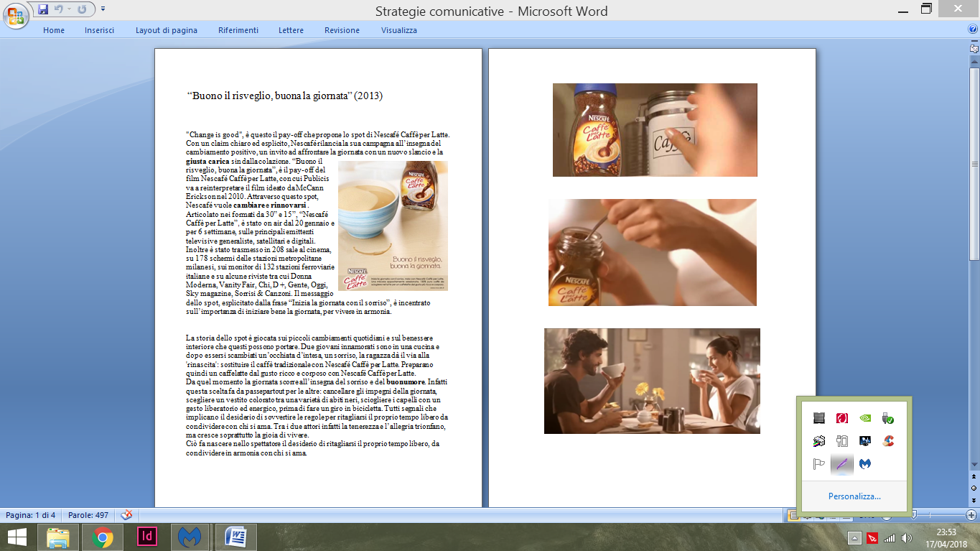Open Microsoft Word Help

point(973,29)
